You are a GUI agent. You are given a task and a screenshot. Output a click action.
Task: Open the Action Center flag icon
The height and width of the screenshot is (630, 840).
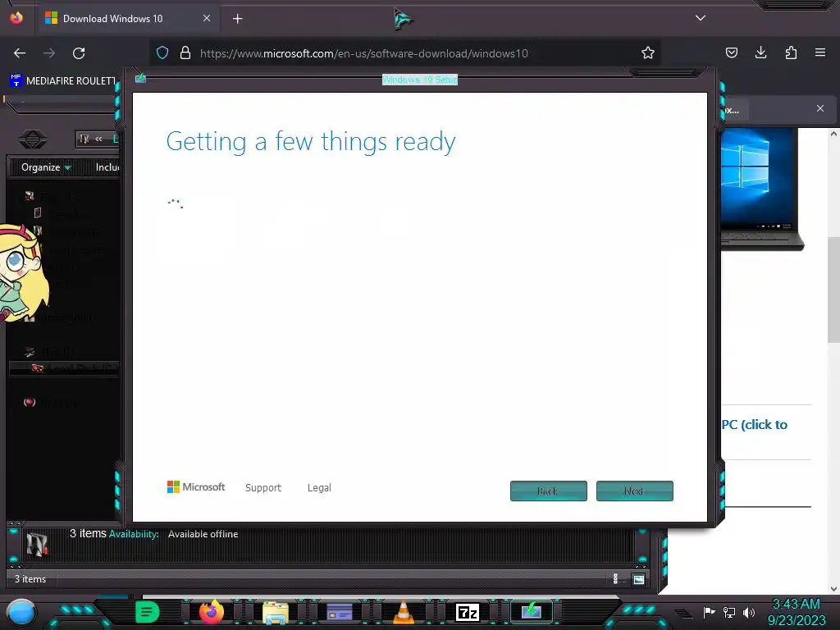(x=710, y=612)
